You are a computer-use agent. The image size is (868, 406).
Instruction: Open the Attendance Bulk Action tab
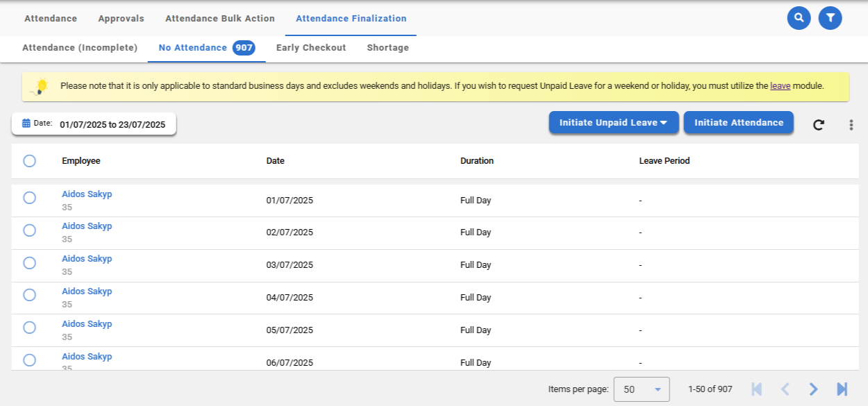click(x=219, y=19)
